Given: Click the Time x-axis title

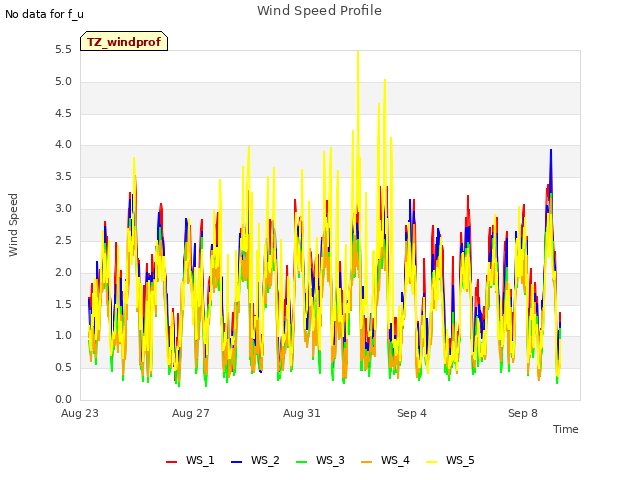Looking at the screenshot, I should point(566,429).
